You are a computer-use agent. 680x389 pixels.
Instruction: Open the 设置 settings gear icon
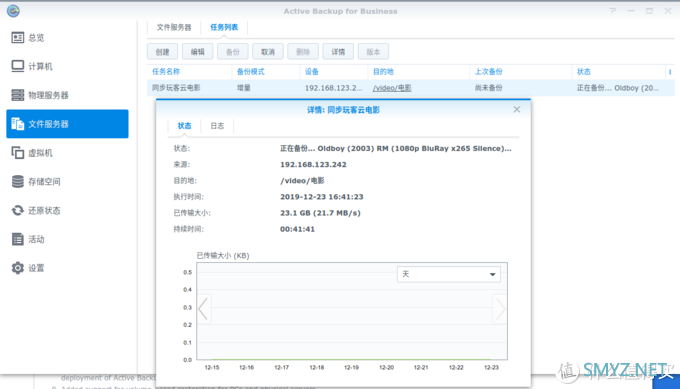[17, 268]
